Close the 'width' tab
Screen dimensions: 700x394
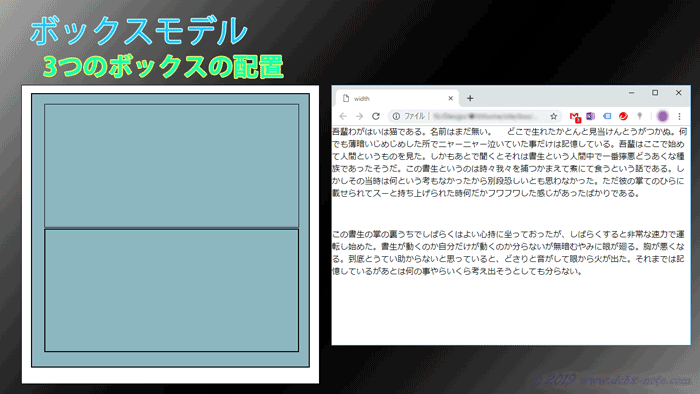tap(450, 99)
